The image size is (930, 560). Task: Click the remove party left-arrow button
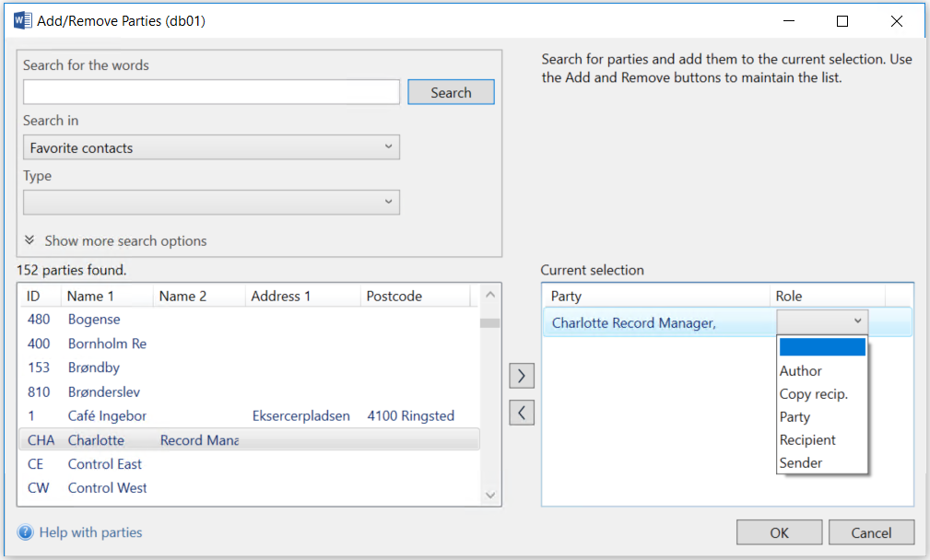522,413
